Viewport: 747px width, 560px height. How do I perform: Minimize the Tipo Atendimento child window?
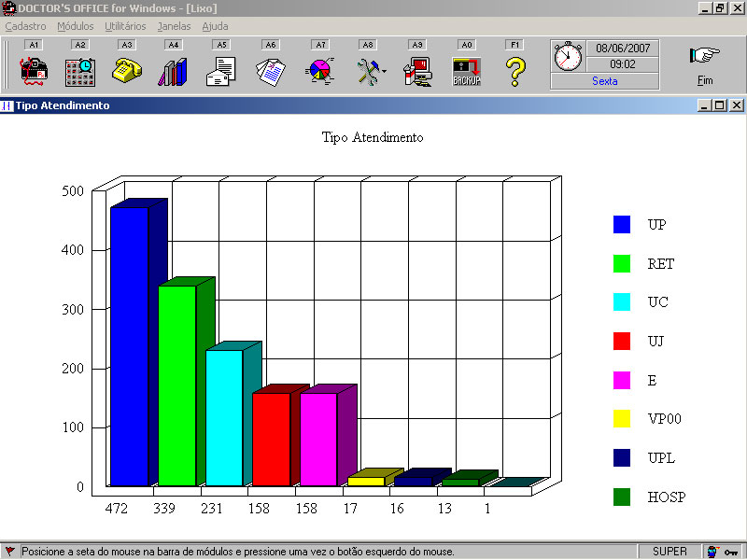(x=705, y=105)
